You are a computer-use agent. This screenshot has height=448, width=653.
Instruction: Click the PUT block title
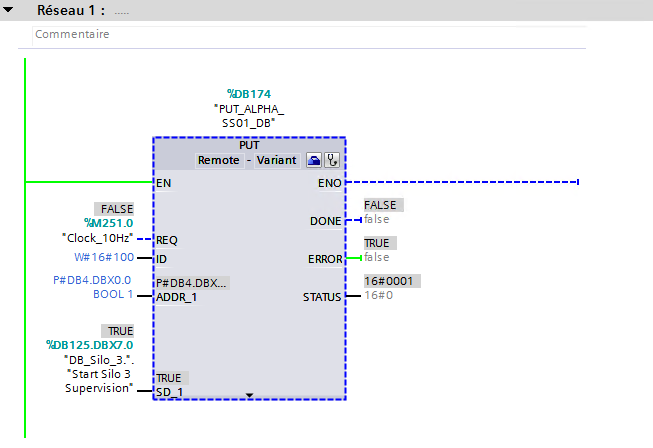249,145
